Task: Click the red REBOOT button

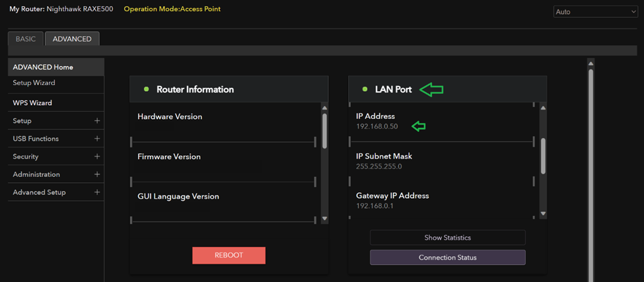Action: tap(229, 256)
